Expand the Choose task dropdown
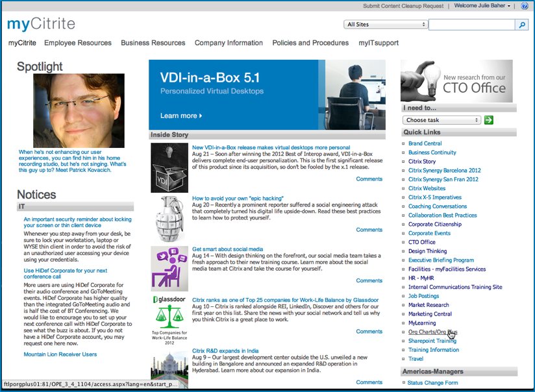 tap(442, 120)
